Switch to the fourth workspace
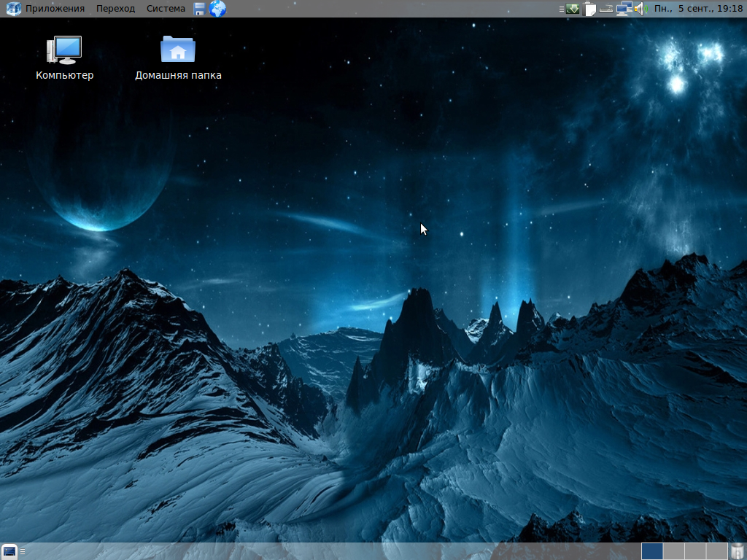This screenshot has height=560, width=747. pyautogui.click(x=716, y=551)
